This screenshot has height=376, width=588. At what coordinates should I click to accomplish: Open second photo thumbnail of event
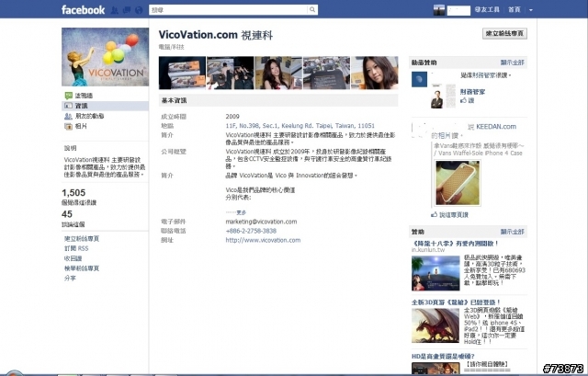(231, 73)
